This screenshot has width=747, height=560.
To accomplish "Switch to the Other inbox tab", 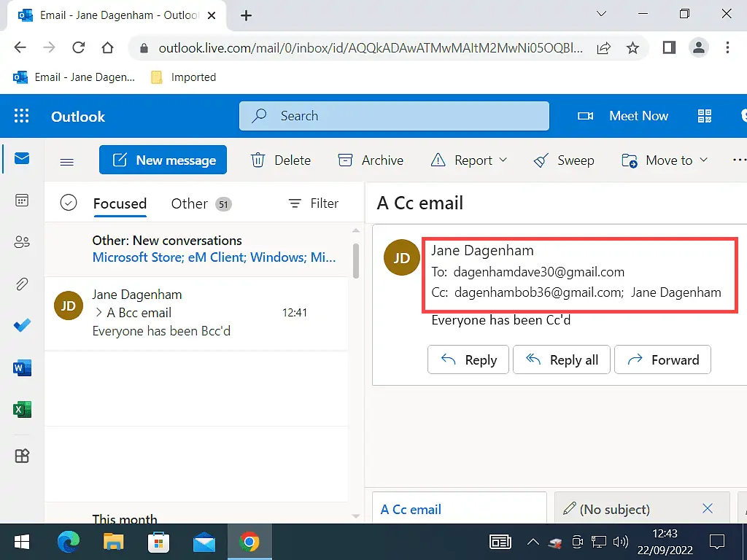I will [x=188, y=203].
